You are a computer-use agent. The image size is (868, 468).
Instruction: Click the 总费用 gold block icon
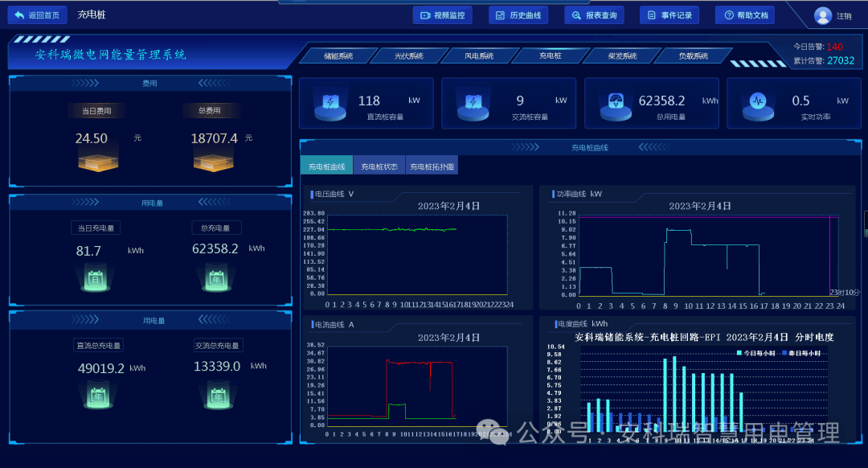coord(213,162)
